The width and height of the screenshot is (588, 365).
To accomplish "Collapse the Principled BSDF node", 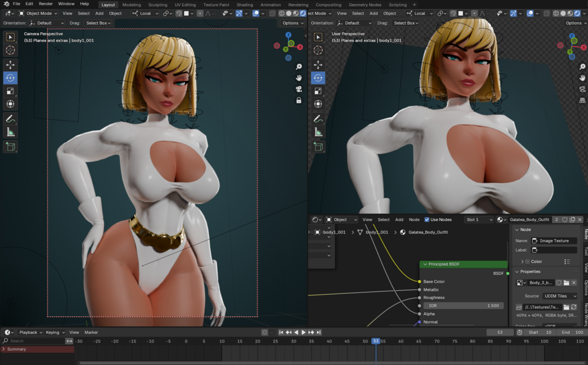I will click(x=425, y=264).
